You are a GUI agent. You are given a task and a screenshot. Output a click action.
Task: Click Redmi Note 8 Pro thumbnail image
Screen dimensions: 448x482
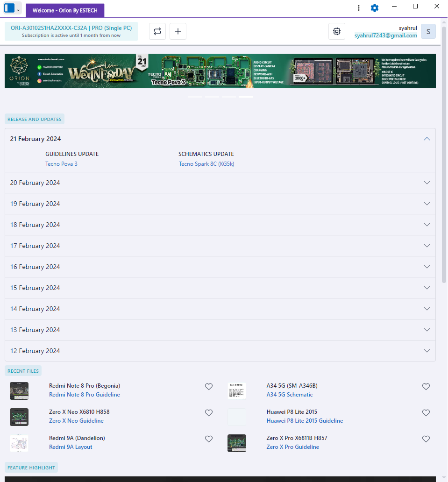19,391
